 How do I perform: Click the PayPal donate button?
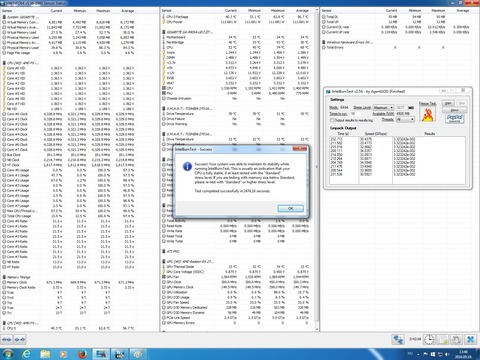[x=454, y=118]
